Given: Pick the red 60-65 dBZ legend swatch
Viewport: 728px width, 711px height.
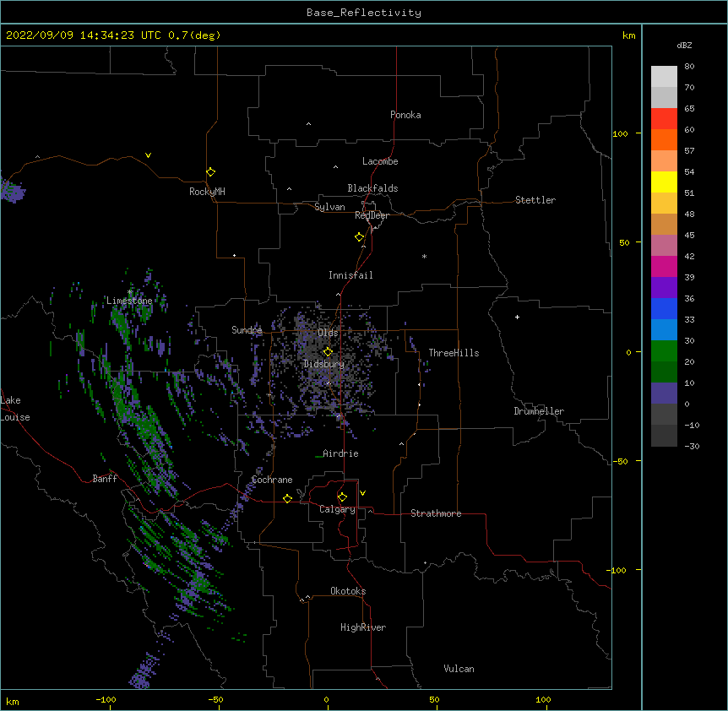Looking at the screenshot, I should (664, 119).
